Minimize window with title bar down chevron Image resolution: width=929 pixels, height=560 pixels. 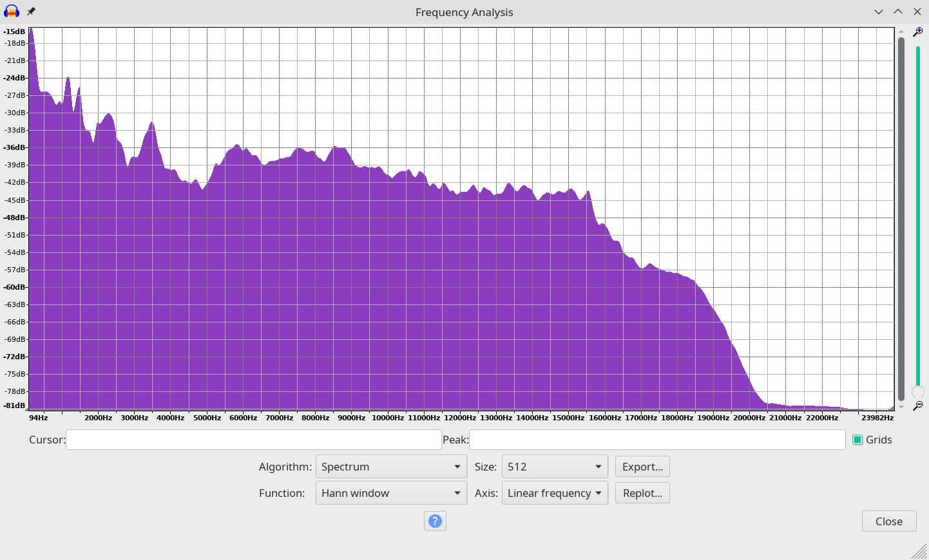(879, 12)
